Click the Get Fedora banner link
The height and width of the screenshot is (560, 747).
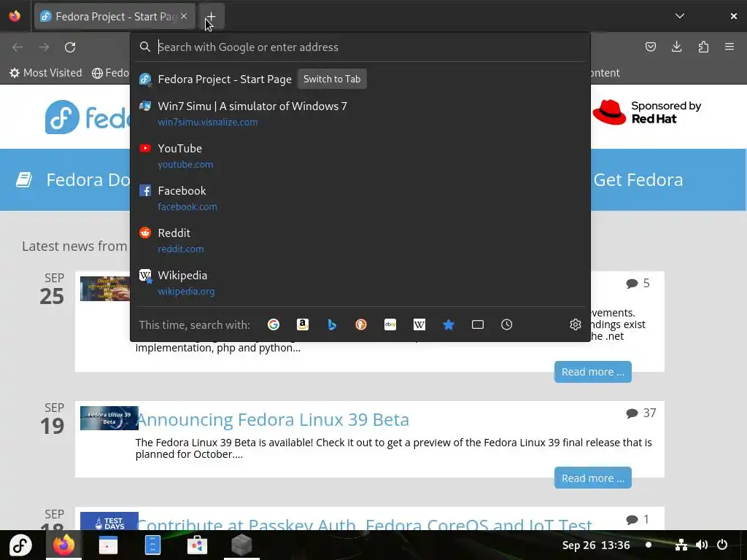pyautogui.click(x=638, y=180)
